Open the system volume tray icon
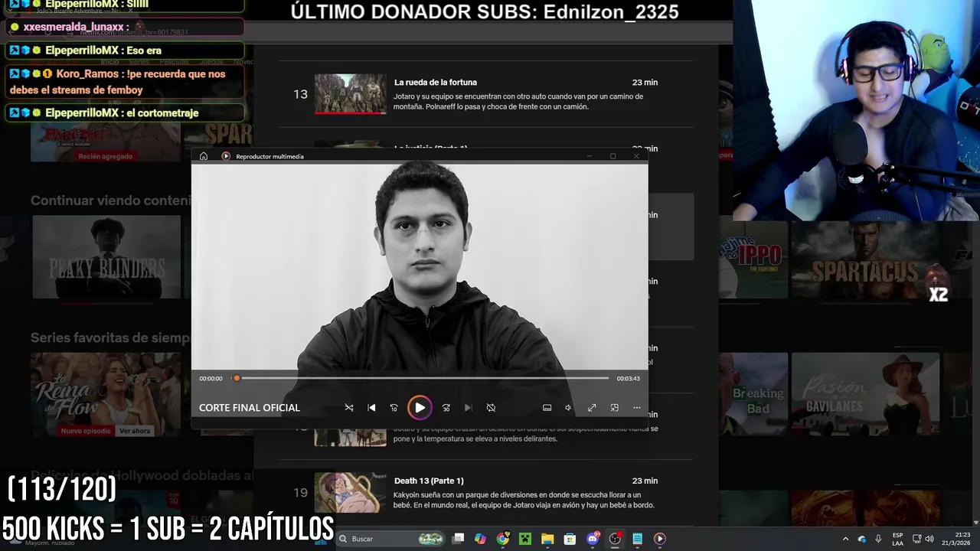The height and width of the screenshot is (551, 980). tap(929, 539)
